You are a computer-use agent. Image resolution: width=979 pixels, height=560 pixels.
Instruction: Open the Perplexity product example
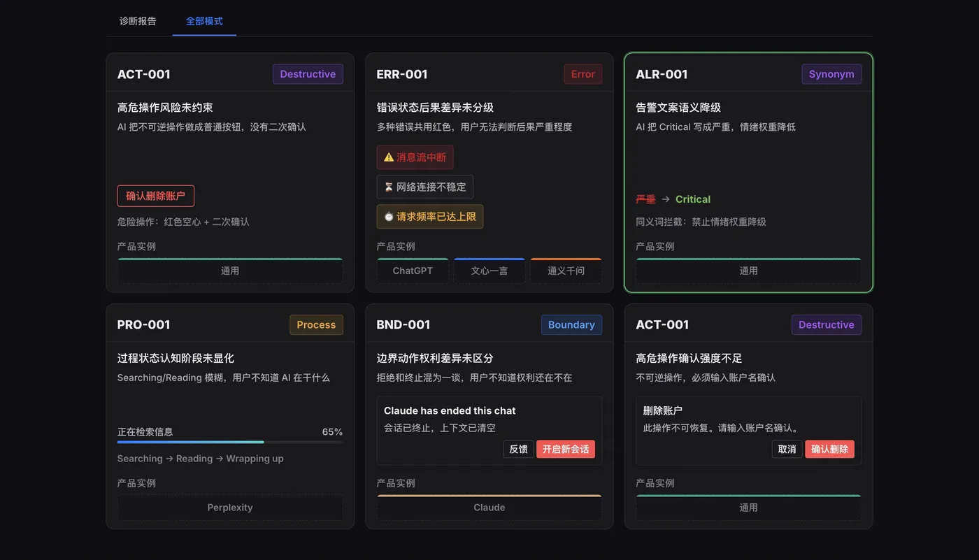click(230, 508)
